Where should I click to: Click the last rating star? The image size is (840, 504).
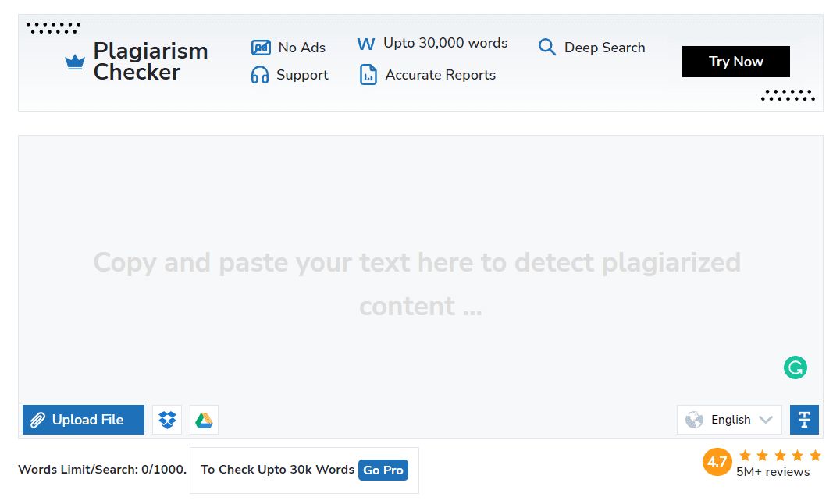(815, 456)
